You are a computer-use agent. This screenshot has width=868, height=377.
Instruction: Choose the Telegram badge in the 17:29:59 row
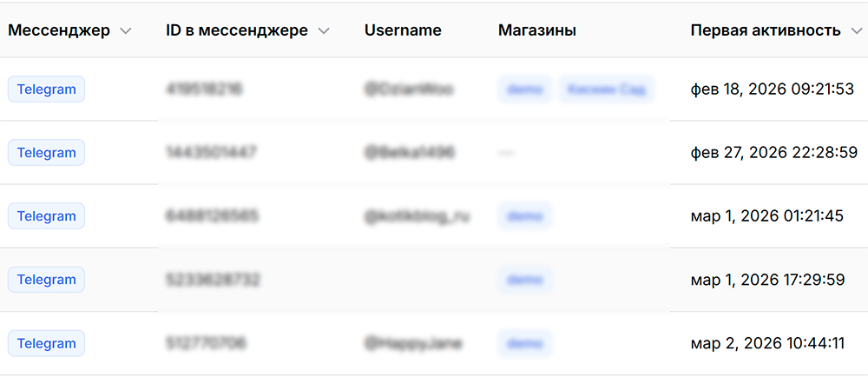pyautogui.click(x=47, y=280)
